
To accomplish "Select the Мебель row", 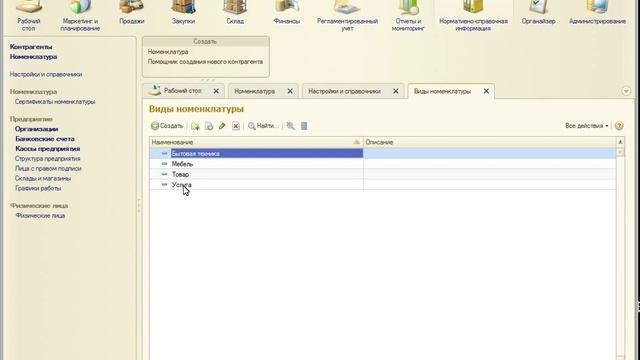I will pyautogui.click(x=382, y=164).
